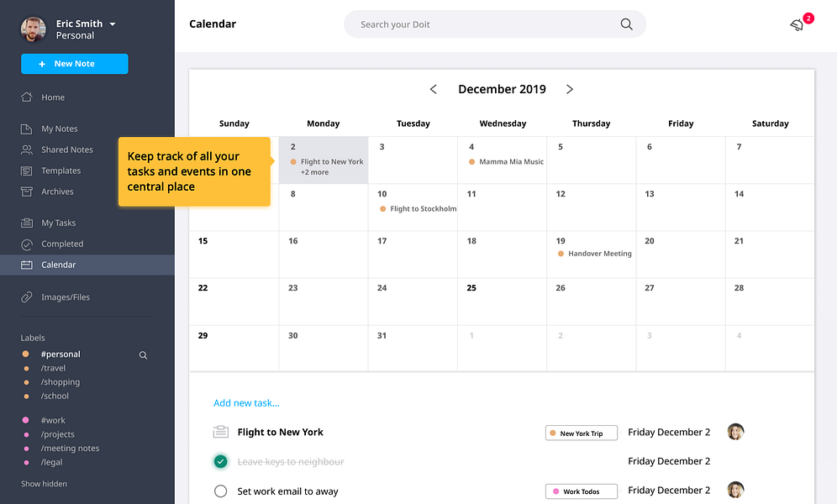This screenshot has width=837, height=504.
Task: Click the Set work email to away title
Action: pyautogui.click(x=287, y=491)
